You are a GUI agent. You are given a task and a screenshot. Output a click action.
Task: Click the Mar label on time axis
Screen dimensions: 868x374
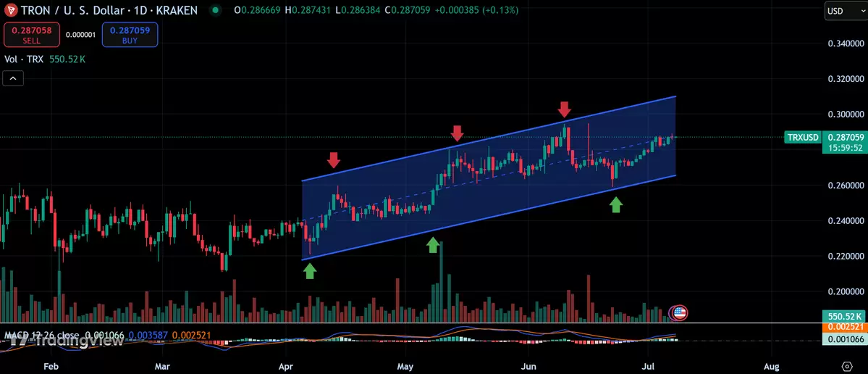(162, 366)
